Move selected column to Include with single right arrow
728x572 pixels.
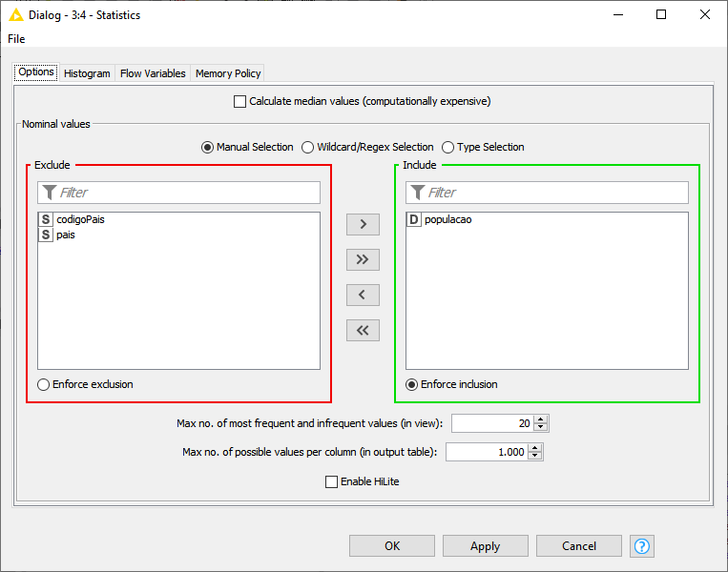point(362,225)
